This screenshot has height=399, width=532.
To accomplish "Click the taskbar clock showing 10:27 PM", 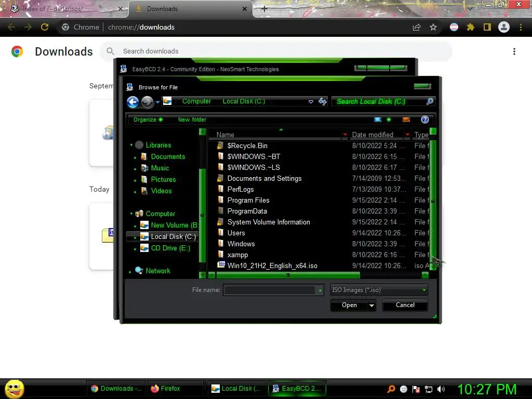I will click(487, 389).
